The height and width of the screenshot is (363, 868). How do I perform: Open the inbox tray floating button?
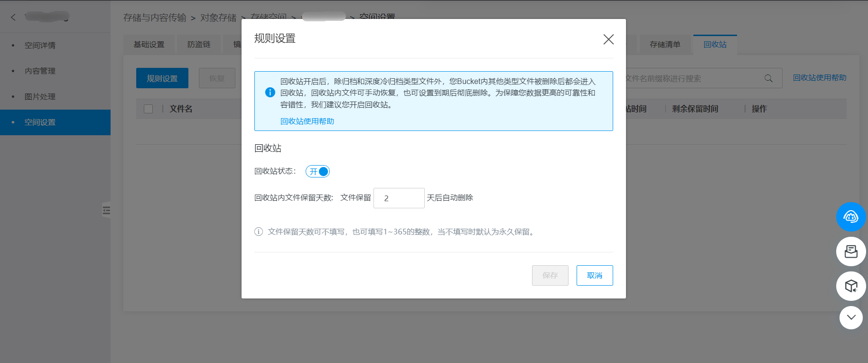[x=851, y=251]
